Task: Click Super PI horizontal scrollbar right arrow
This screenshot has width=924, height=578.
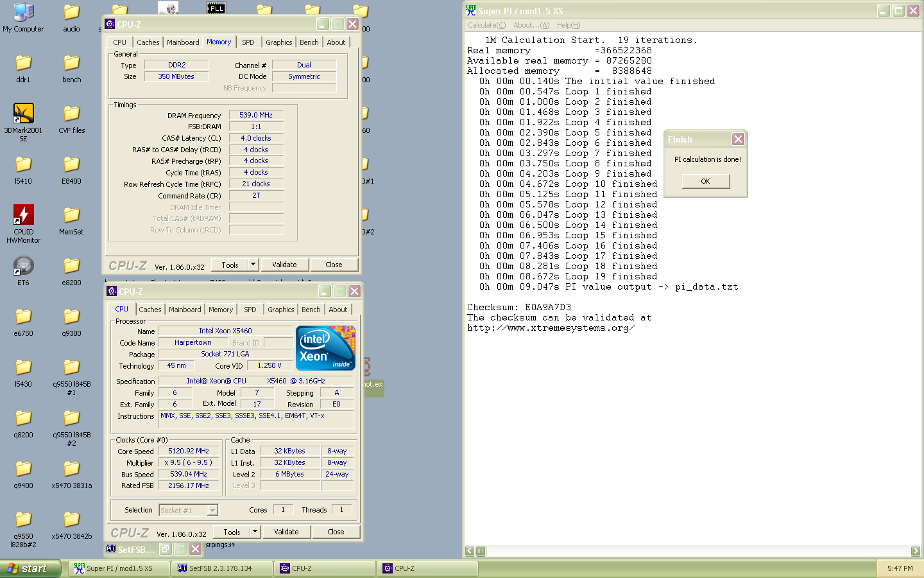Action: (916, 551)
